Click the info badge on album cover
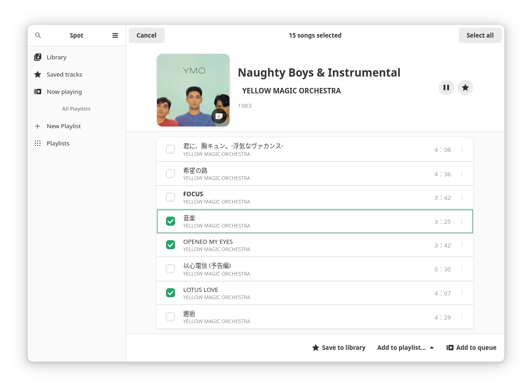532x392 pixels. click(219, 116)
